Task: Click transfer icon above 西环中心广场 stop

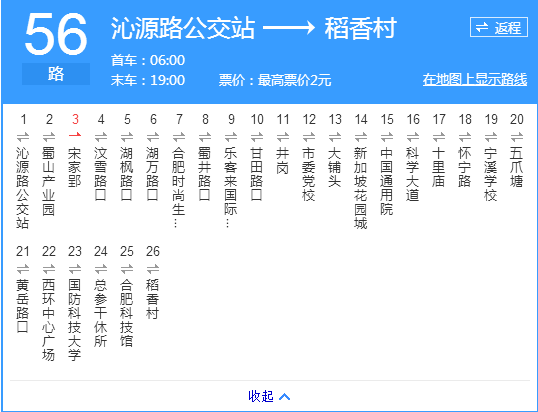Action: [49, 269]
